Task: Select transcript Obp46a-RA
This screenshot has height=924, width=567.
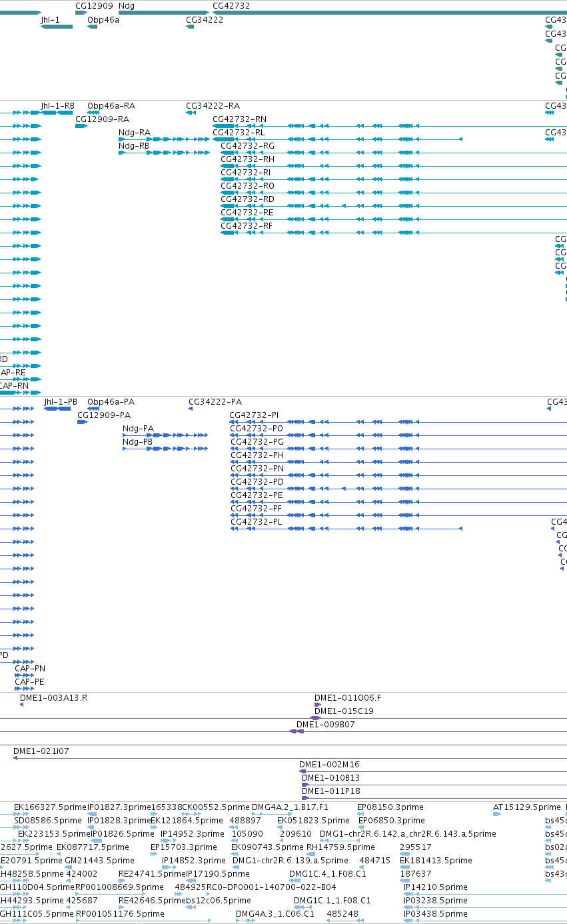Action: [111, 105]
